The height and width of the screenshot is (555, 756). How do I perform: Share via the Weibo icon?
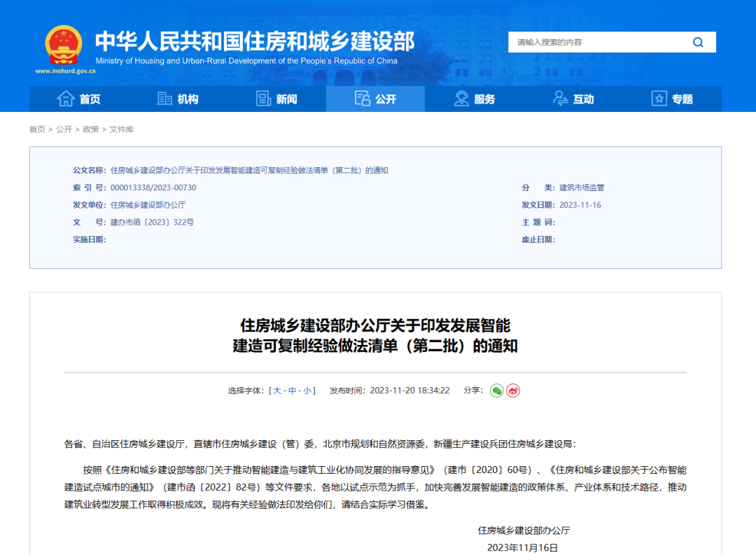pos(513,391)
